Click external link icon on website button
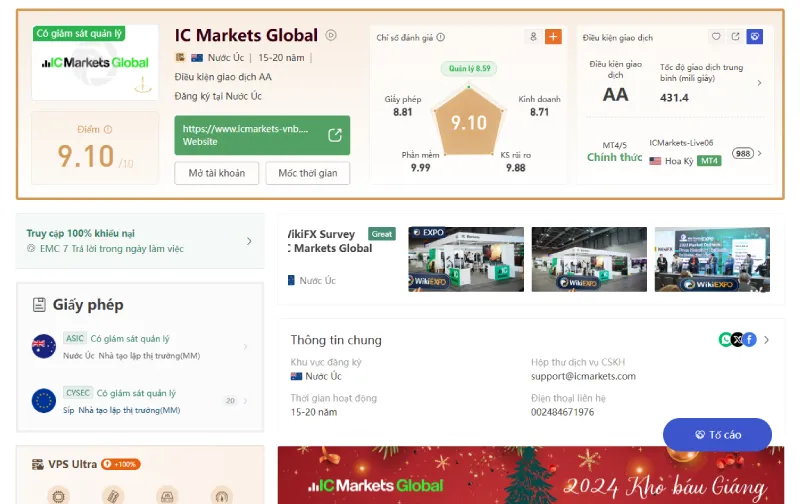This screenshot has width=800, height=504. pos(335,135)
